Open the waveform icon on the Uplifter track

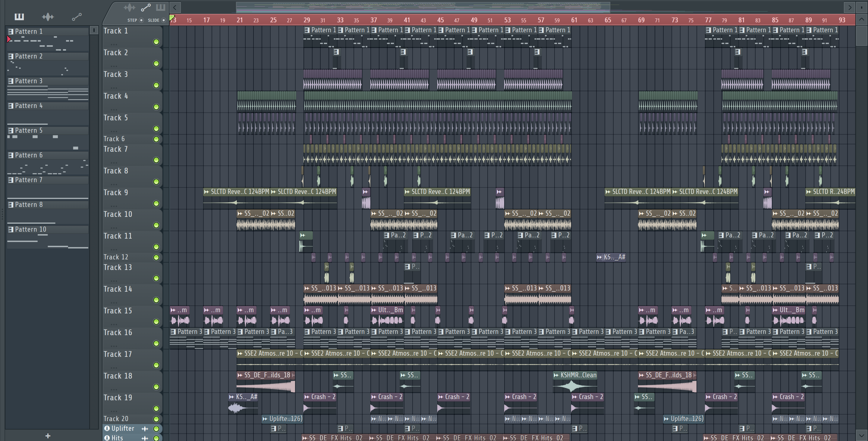coord(145,429)
